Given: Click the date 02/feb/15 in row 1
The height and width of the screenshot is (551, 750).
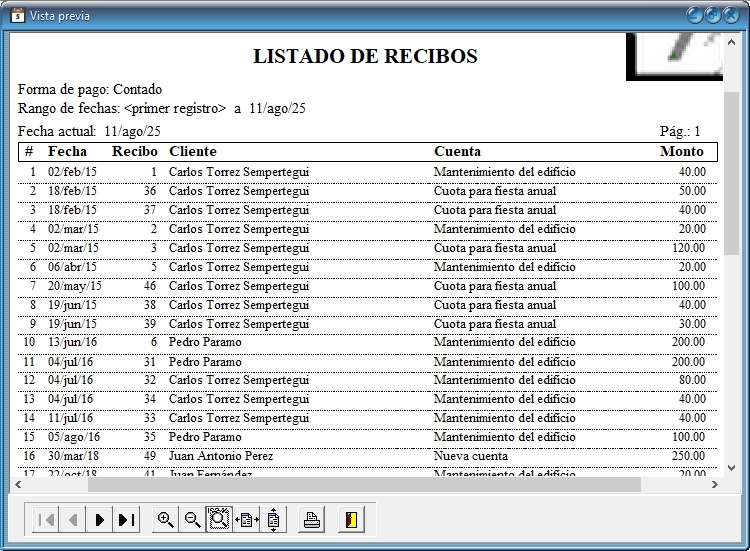Looking at the screenshot, I should (x=72, y=172).
